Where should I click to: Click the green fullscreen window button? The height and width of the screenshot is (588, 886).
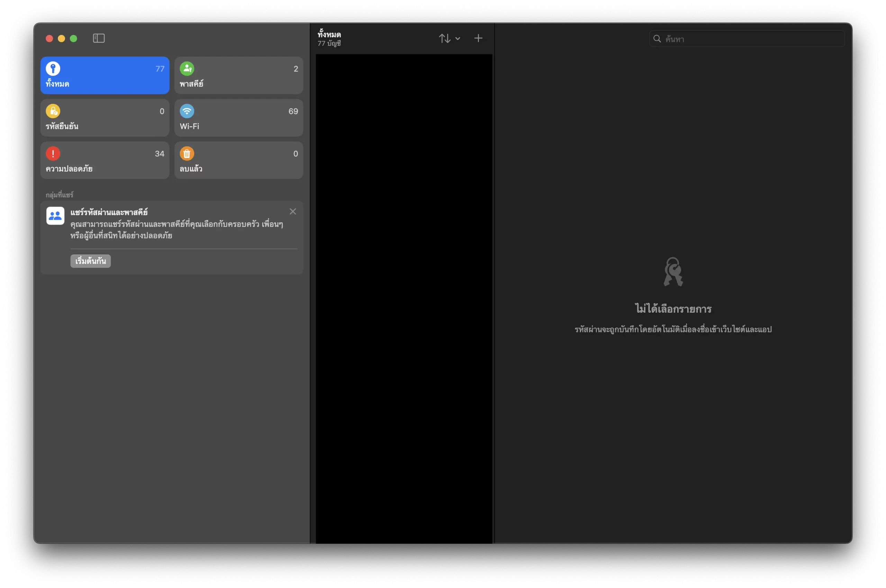74,38
